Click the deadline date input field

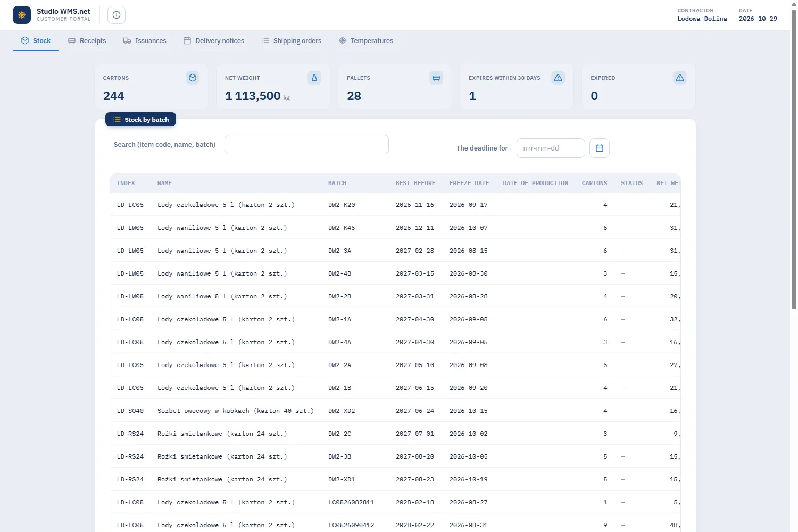coord(551,148)
